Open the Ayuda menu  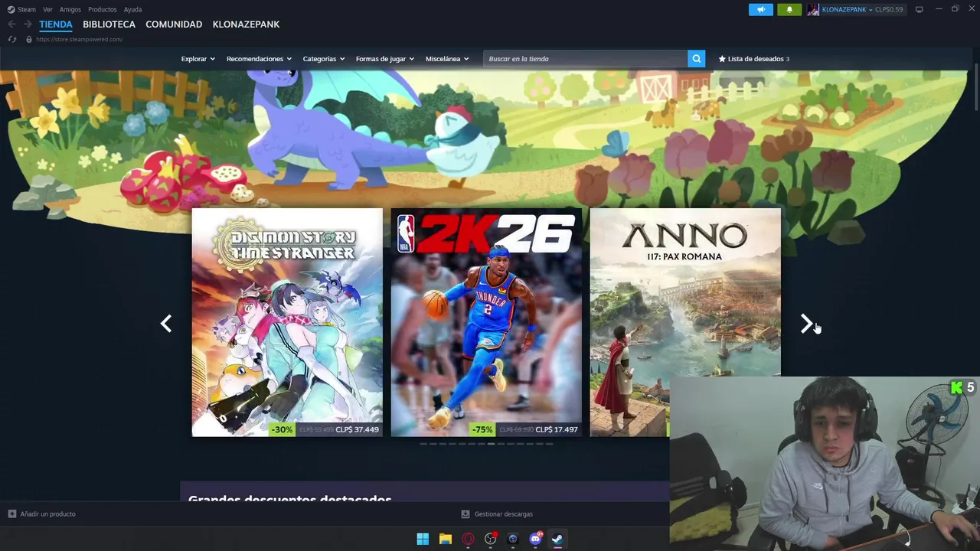132,9
